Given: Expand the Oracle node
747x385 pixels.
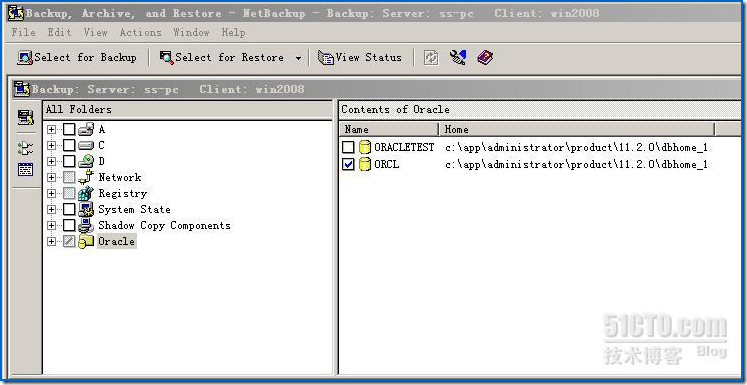Looking at the screenshot, I should click(x=51, y=242).
